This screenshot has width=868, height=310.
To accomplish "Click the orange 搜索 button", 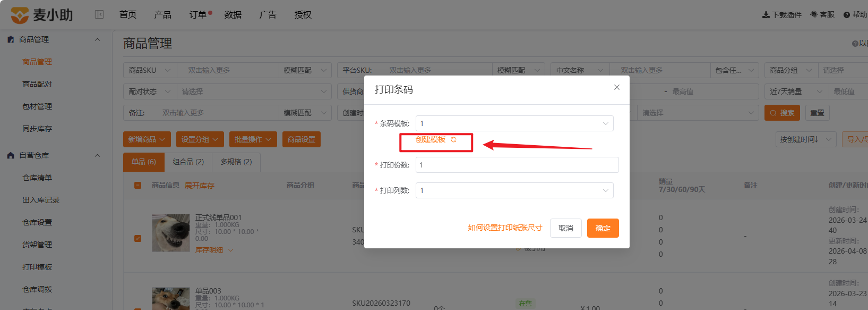I will [782, 113].
